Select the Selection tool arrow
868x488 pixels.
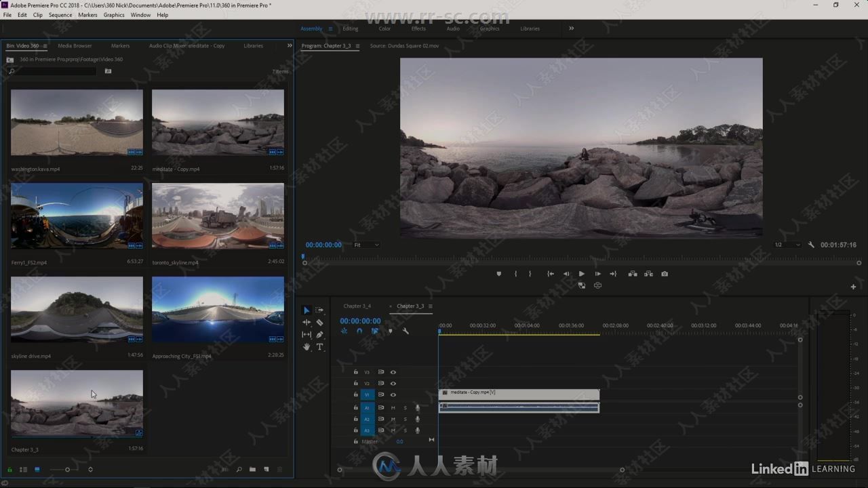pyautogui.click(x=307, y=310)
